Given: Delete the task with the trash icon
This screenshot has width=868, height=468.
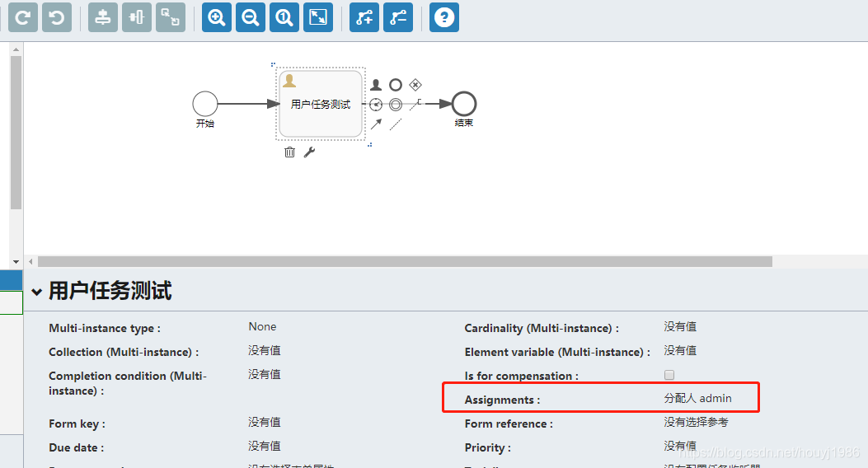Looking at the screenshot, I should click(x=289, y=152).
